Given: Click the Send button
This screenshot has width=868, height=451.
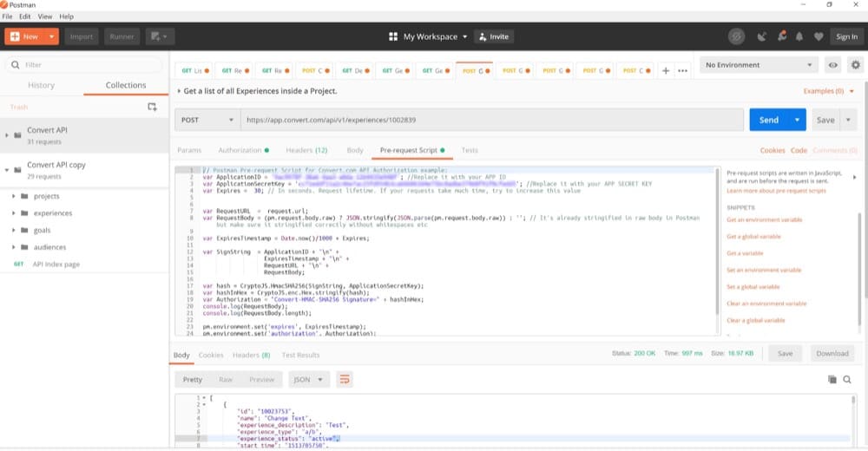Looking at the screenshot, I should pyautogui.click(x=769, y=120).
